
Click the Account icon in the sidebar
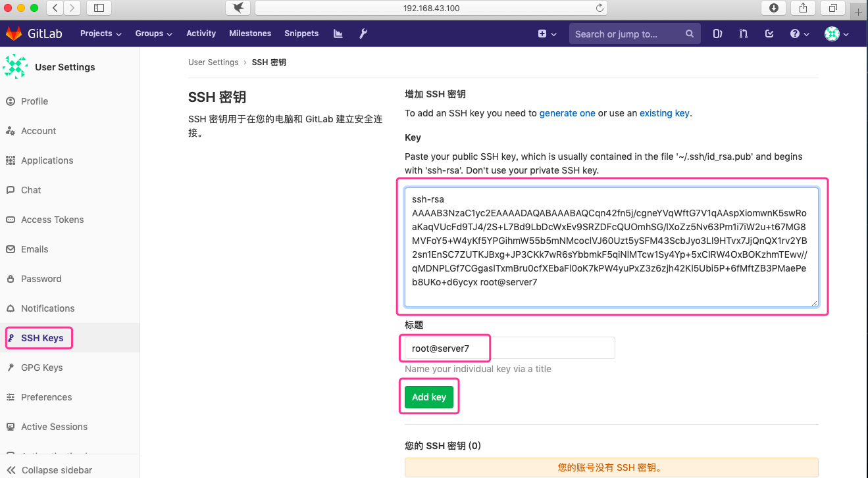[10, 131]
